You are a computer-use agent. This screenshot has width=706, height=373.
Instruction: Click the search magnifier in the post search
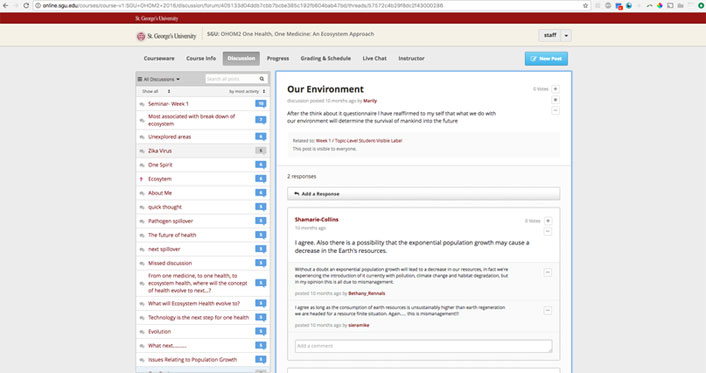coord(262,79)
